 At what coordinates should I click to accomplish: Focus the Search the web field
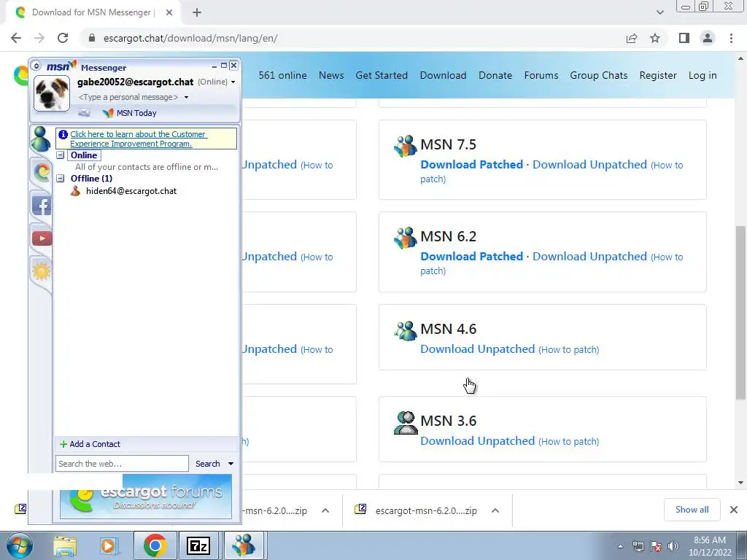[122, 463]
